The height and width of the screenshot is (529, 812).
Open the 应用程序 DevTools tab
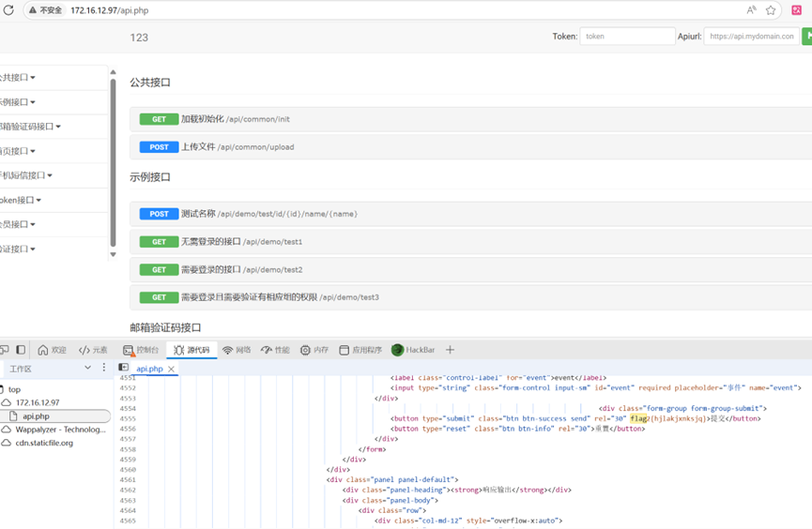(360, 350)
